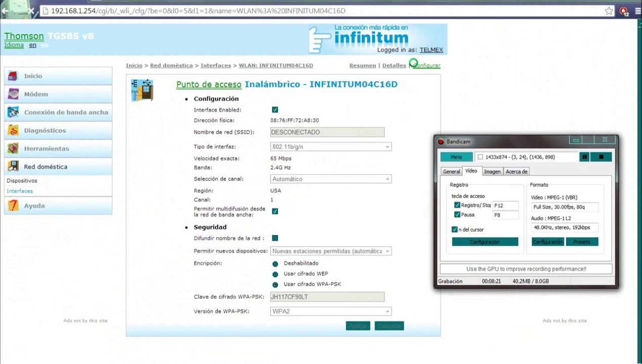Viewport: 642px width, 364px height.
Task: Edit the Clave de cifrado WPA-PSK field
Action: point(327,297)
